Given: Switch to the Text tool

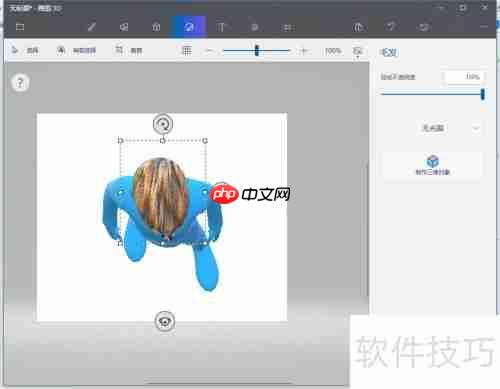Looking at the screenshot, I should (221, 27).
